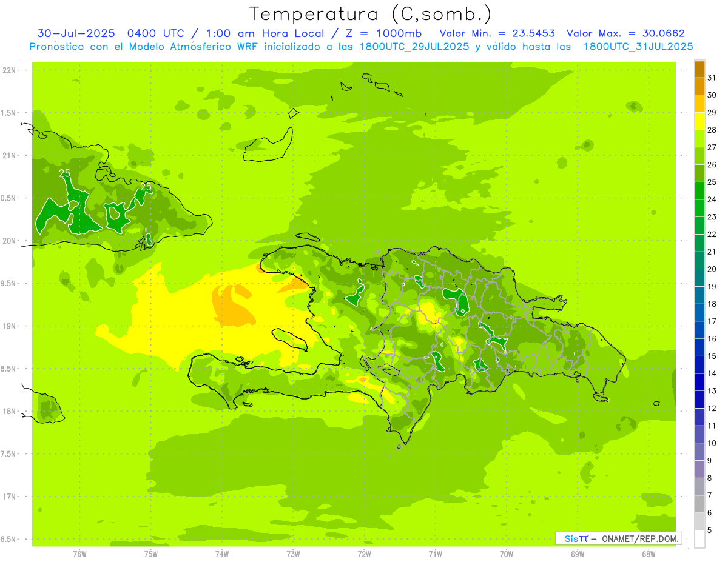Screen dimensions: 728x562
Task: Click the '71W' longitude label
Action: 435,554
